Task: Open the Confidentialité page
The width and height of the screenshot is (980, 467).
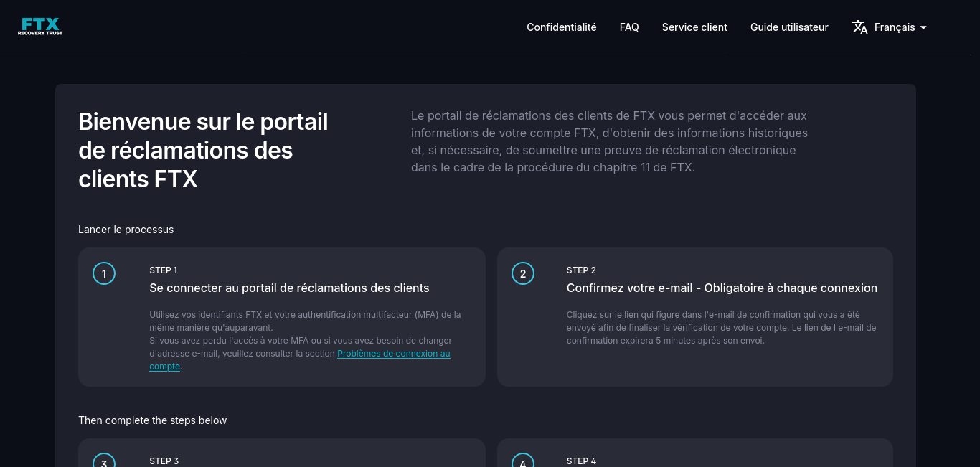Action: coord(561,27)
